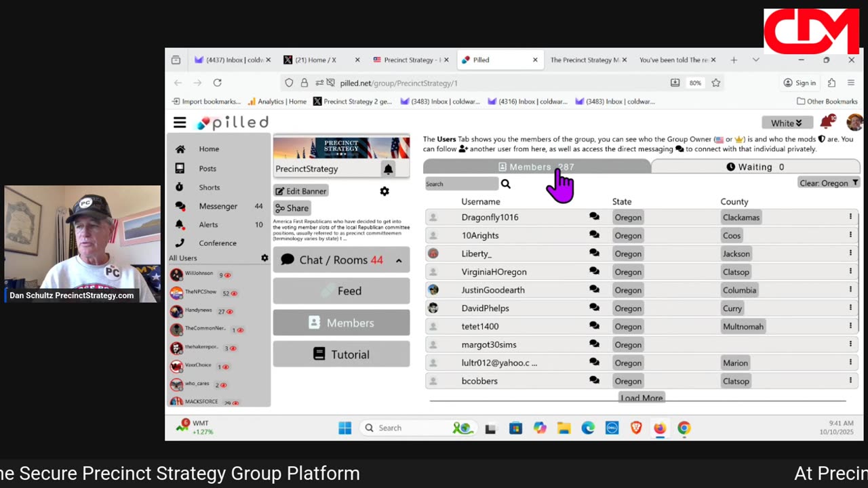
Task: Select the Clackamas county tag
Action: coord(741,218)
